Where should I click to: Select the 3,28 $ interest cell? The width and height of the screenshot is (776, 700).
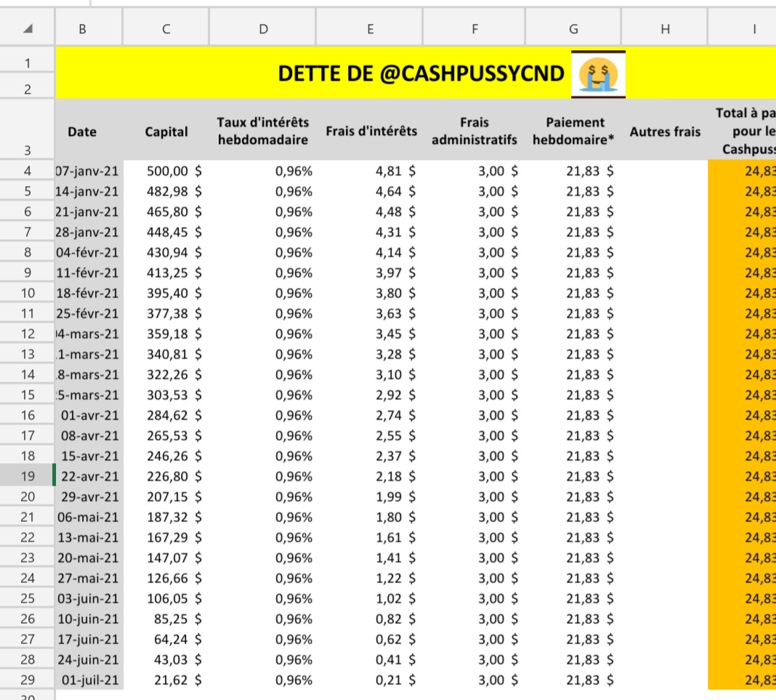point(370,354)
